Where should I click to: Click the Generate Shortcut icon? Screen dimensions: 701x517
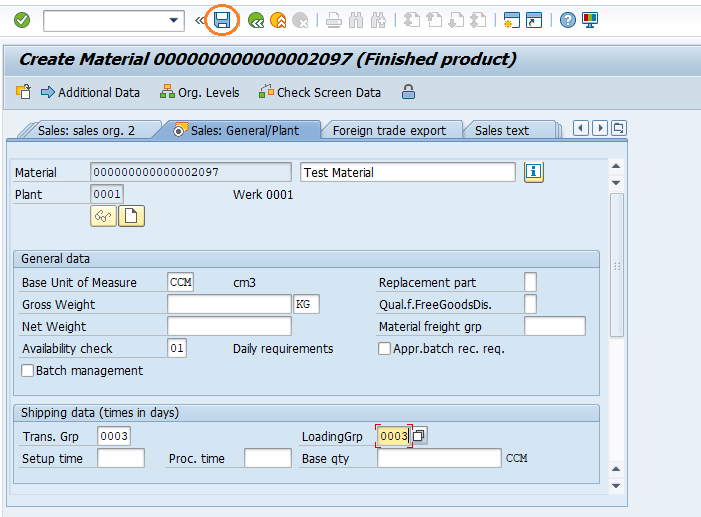pyautogui.click(x=534, y=21)
